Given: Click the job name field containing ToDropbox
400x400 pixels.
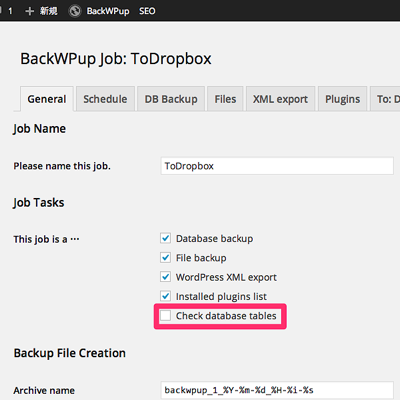Looking at the screenshot, I should point(277,166).
